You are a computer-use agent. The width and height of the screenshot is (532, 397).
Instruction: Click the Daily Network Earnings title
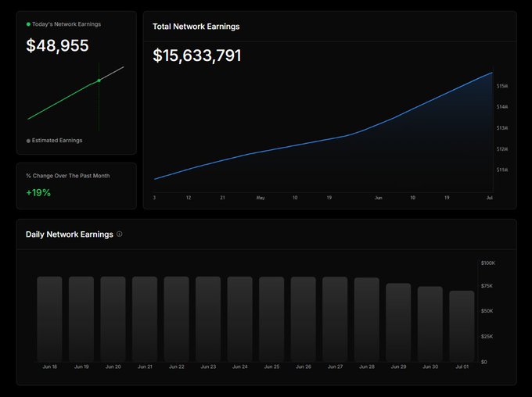point(70,234)
